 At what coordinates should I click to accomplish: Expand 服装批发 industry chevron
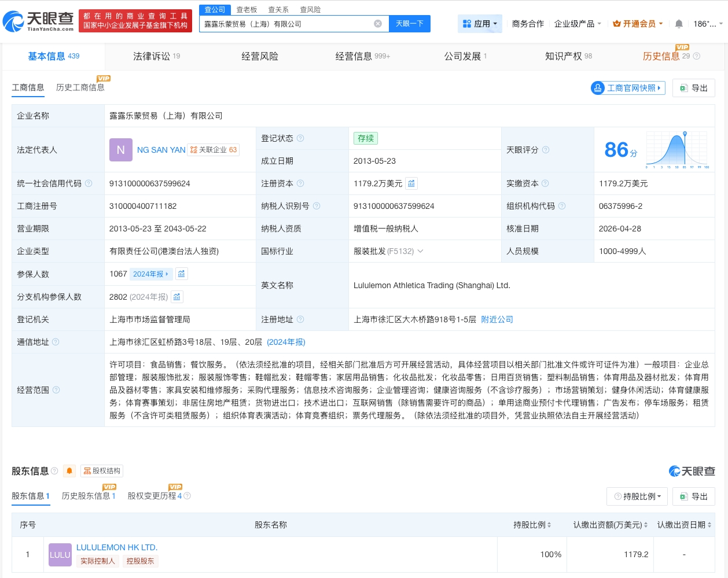coord(420,251)
